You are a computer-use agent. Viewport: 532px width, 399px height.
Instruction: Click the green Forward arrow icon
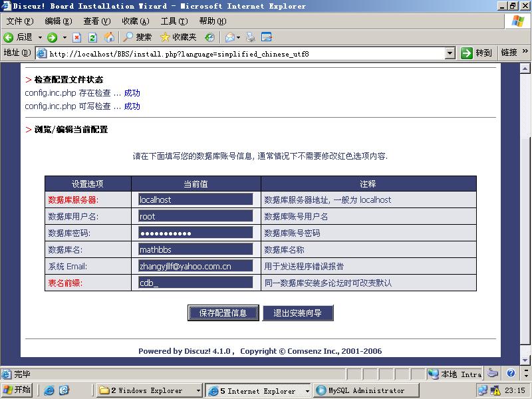pyautogui.click(x=52, y=37)
